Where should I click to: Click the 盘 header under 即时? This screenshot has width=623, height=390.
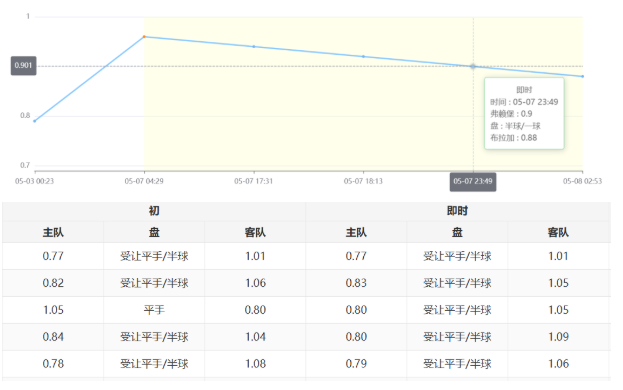[457, 232]
